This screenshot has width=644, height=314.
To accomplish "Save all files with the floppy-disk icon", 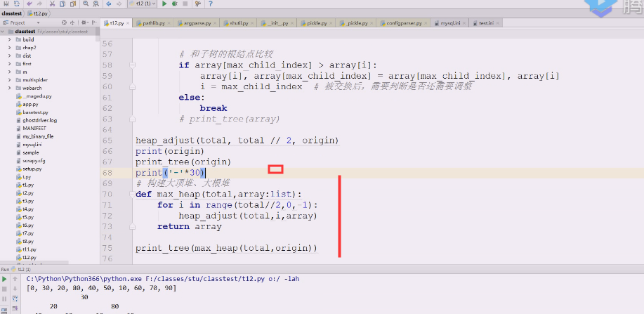I will (6, 4).
